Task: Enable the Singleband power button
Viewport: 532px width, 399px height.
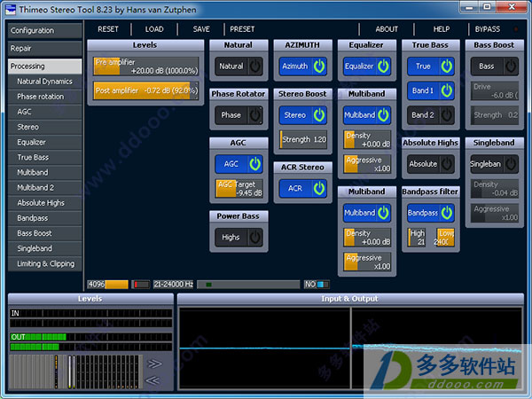Action: 495,164
